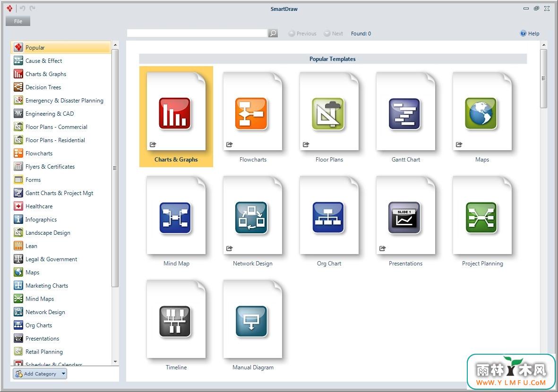Select the Infographics category
Viewport: 558px width, 392px height.
61,220
